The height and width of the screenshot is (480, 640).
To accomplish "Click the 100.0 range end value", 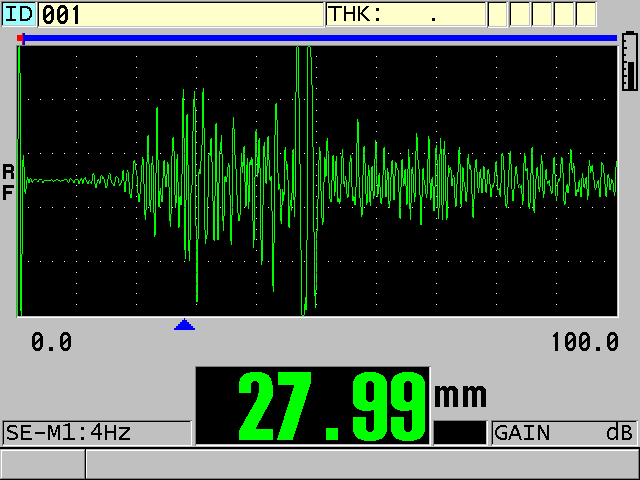I will tap(585, 343).
